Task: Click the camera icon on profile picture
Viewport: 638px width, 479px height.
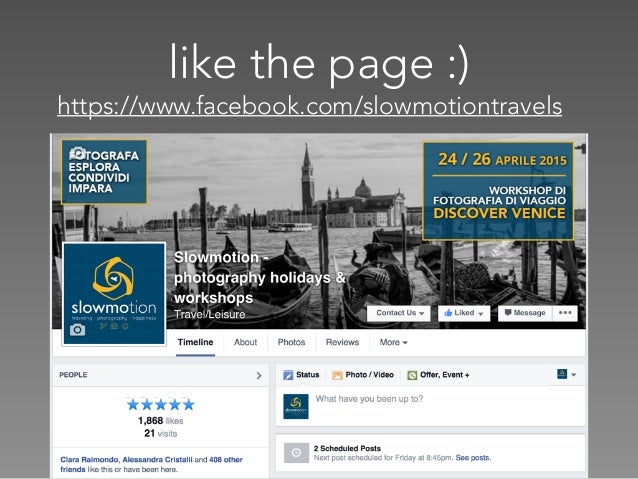Action: 77,329
